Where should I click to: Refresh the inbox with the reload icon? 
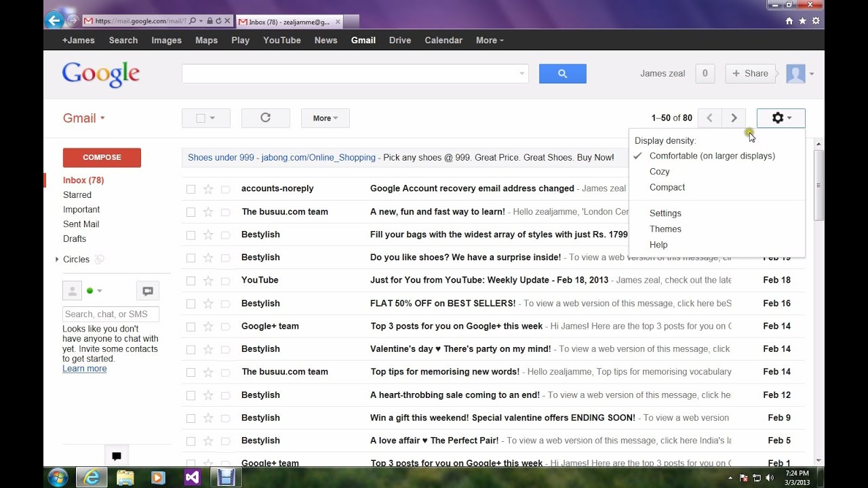click(265, 118)
